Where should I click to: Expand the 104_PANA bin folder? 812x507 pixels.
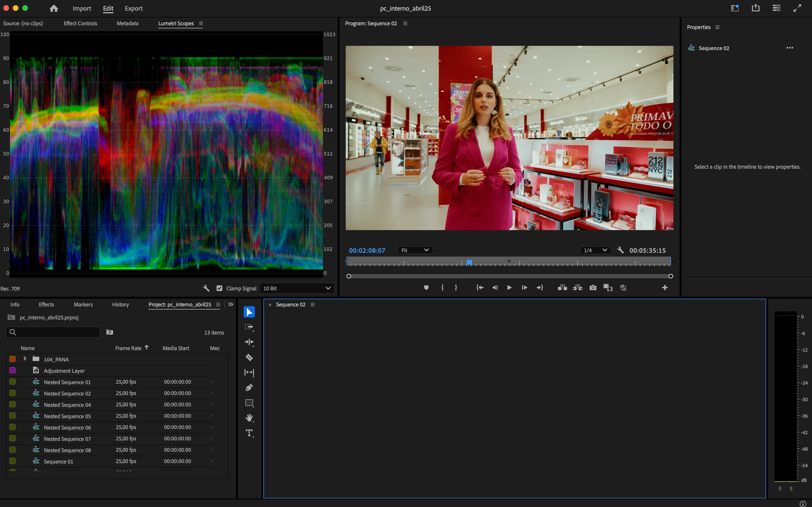pyautogui.click(x=25, y=359)
